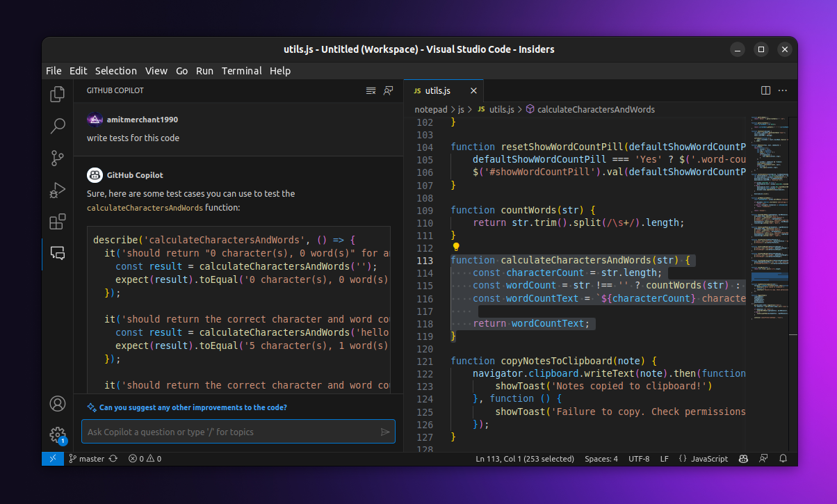This screenshot has height=504, width=837.
Task: Open the Source Control view
Action: click(58, 158)
